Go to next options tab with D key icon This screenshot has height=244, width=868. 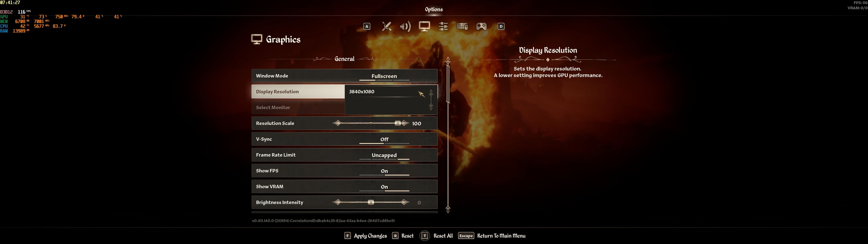[501, 26]
